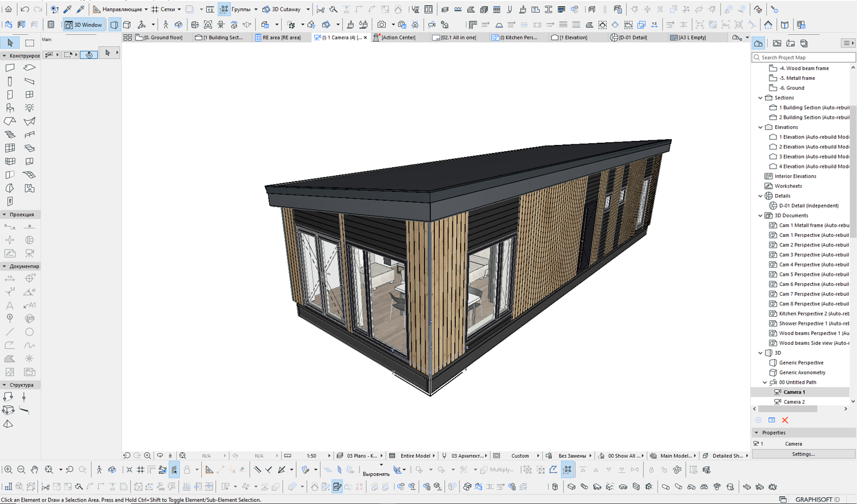The width and height of the screenshot is (857, 504).
Task: Open the Направляющие dropdown arrow
Action: (146, 9)
